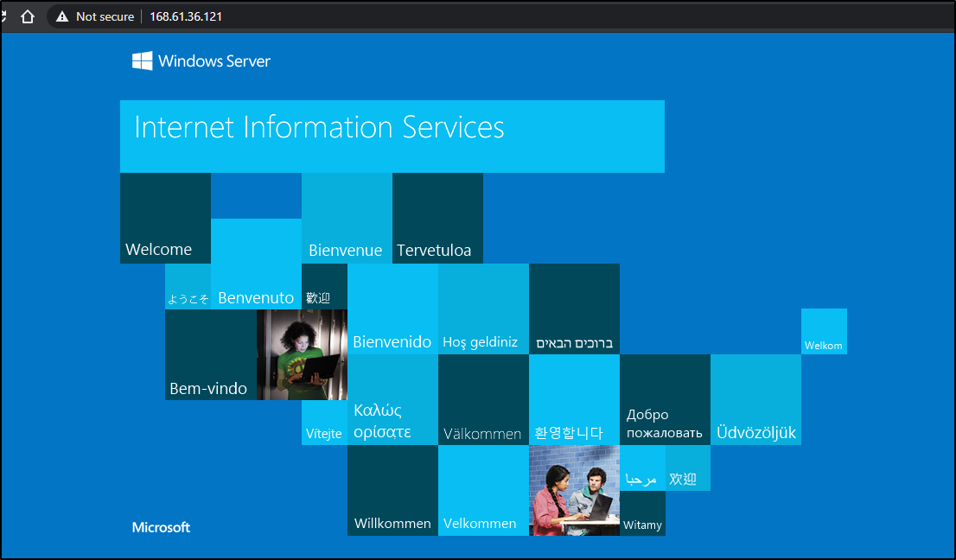
Task: Click the Microsoft logo text
Action: [161, 528]
